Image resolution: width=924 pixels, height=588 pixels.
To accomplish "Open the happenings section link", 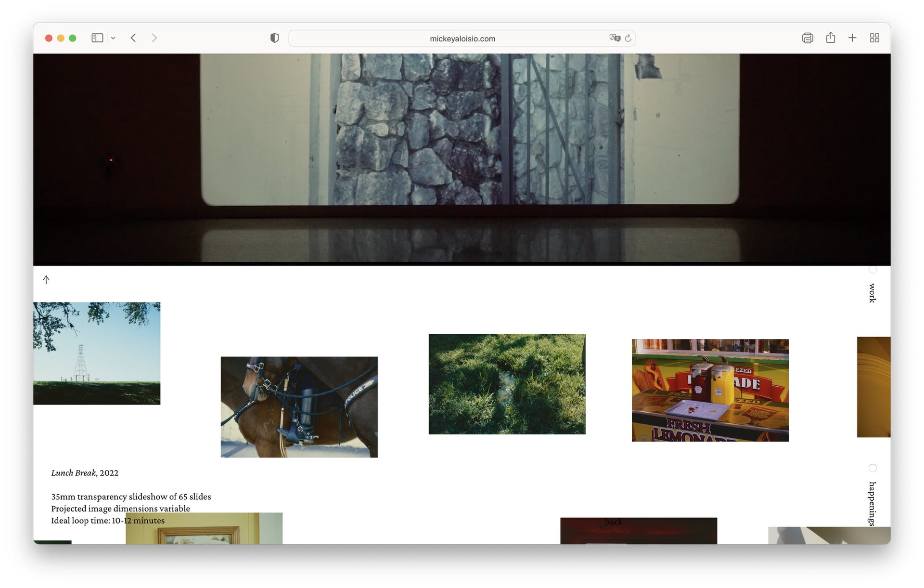I will [x=872, y=503].
